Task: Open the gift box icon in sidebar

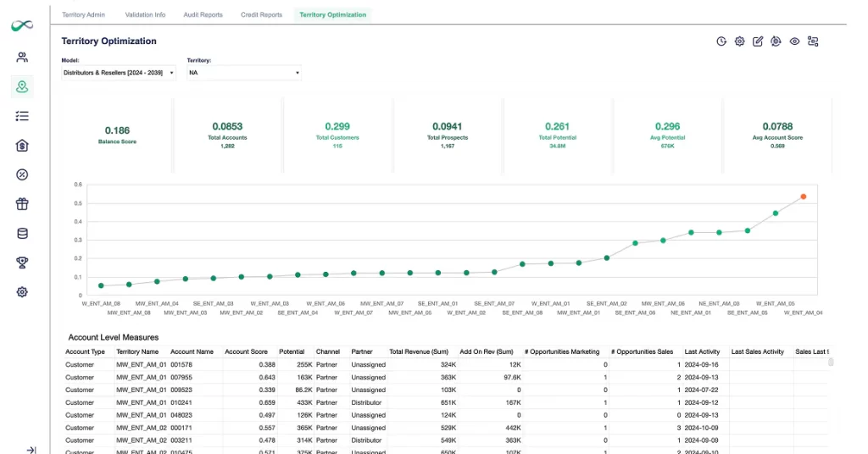Action: coord(23,204)
